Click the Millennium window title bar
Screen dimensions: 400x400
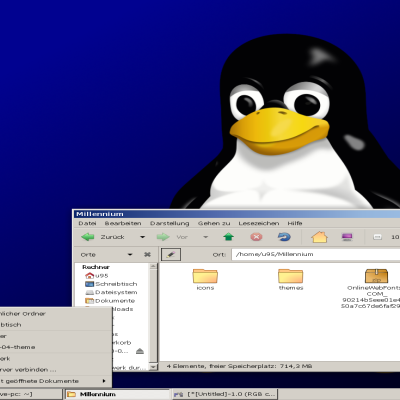coord(236,214)
